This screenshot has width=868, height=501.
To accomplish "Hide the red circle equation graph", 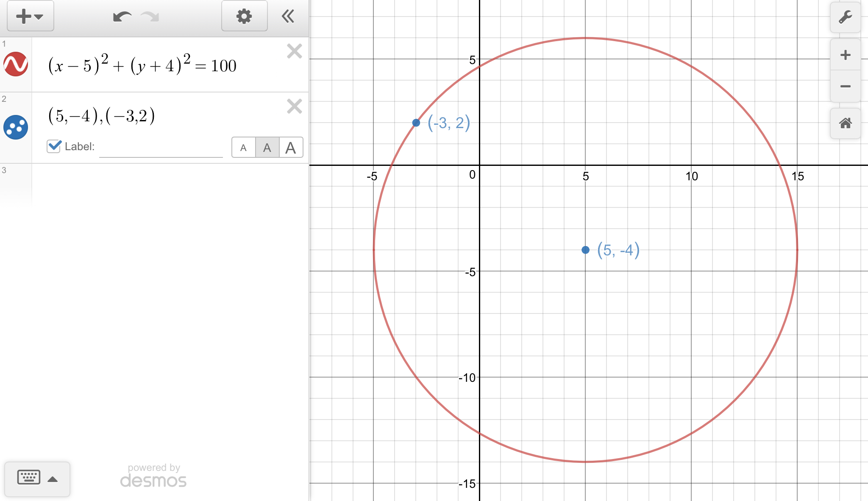I will click(x=16, y=64).
